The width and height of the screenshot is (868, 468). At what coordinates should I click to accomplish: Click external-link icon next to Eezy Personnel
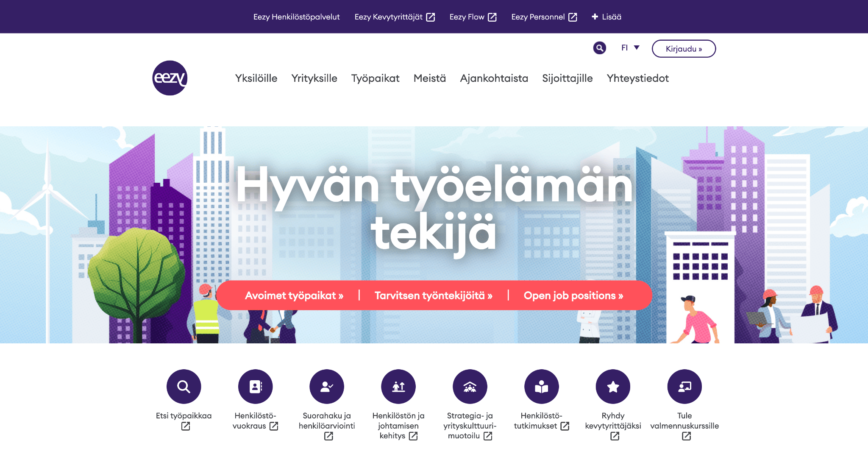pyautogui.click(x=573, y=17)
